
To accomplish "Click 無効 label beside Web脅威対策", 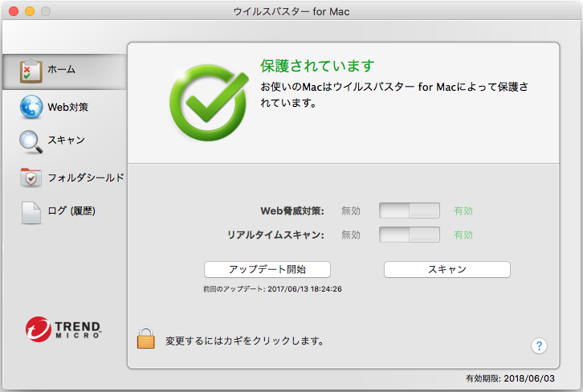I will pos(351,211).
